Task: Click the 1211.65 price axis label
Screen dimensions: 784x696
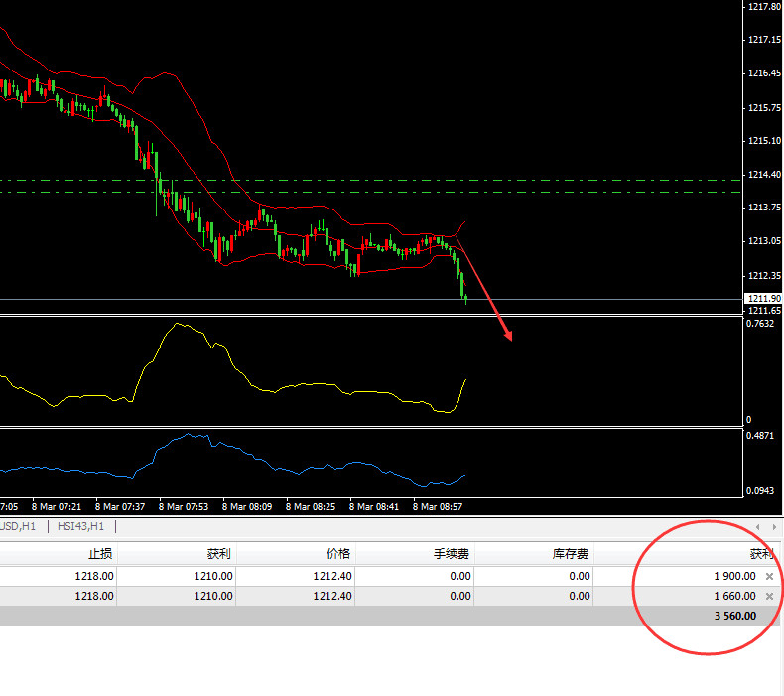Action: click(x=764, y=311)
